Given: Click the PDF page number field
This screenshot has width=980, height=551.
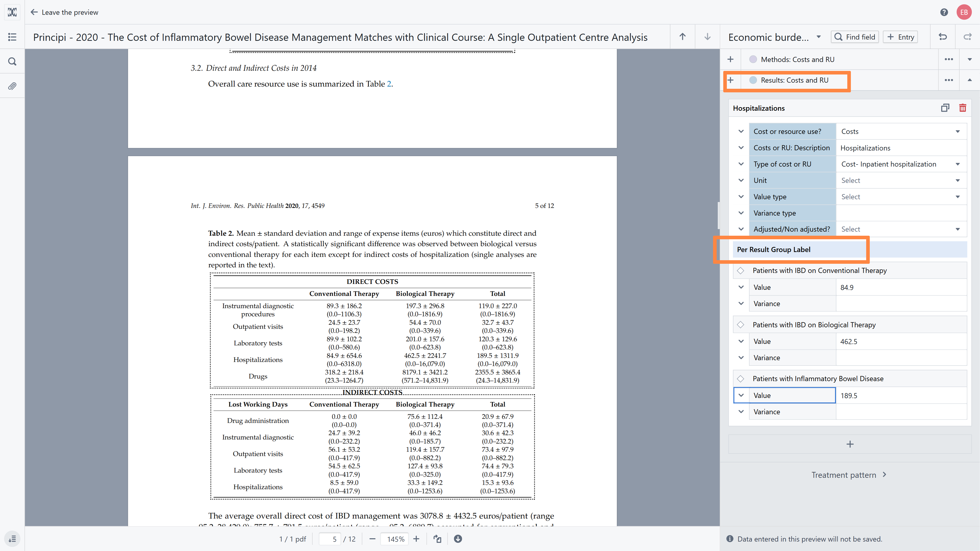Looking at the screenshot, I should [330, 539].
